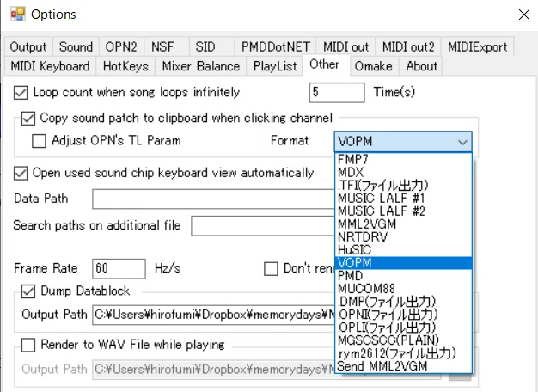Select MUSIC LALF #2 format
Screen dimensions: 538x392
403,211
